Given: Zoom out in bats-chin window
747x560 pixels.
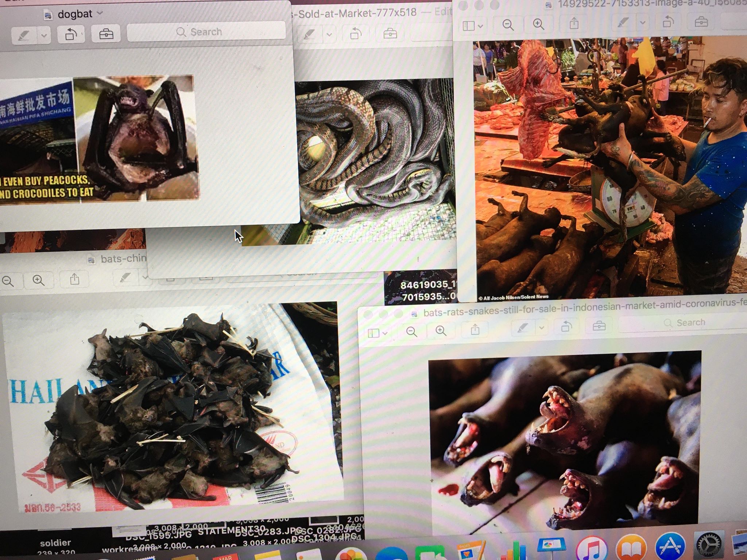Looking at the screenshot, I should coord(8,281).
